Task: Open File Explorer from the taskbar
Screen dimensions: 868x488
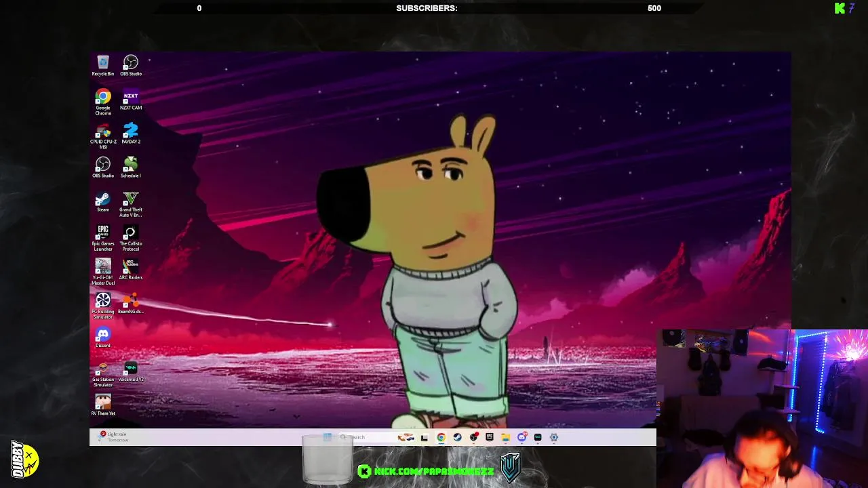Action: coord(506,437)
